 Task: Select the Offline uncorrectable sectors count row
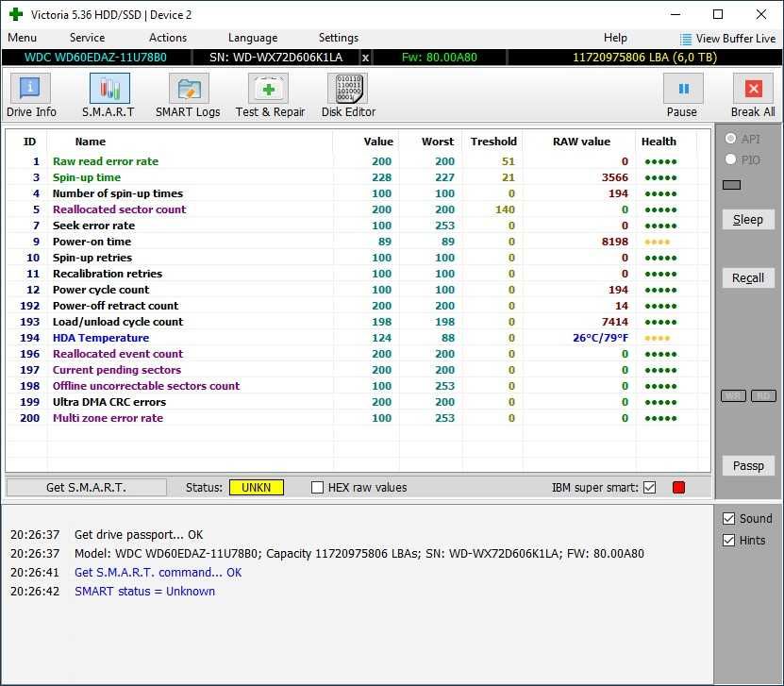click(x=358, y=386)
